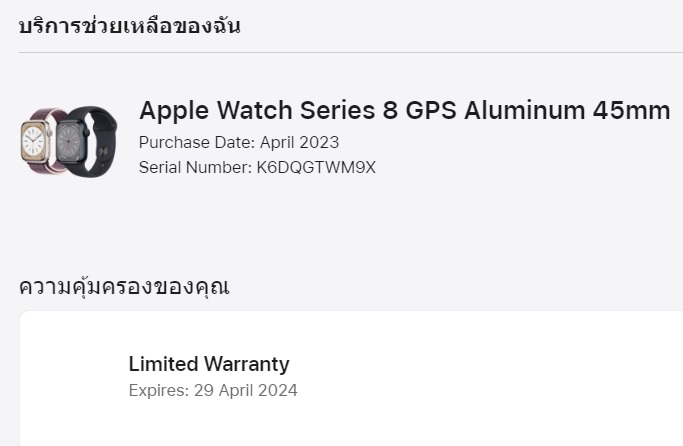
Task: Click the word Aluminum in the product title
Action: point(524,110)
